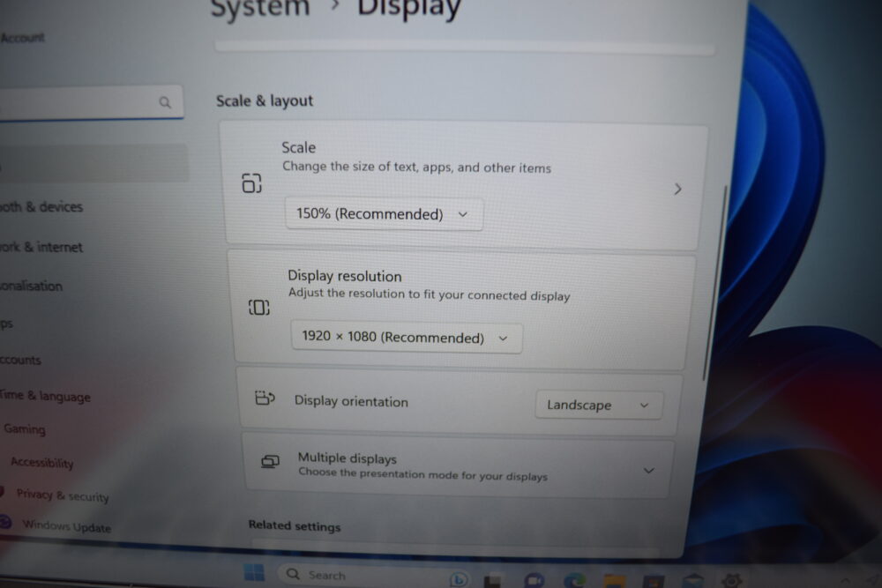The height and width of the screenshot is (588, 882).
Task: Show hidden system tray icons
Action: tap(846, 581)
